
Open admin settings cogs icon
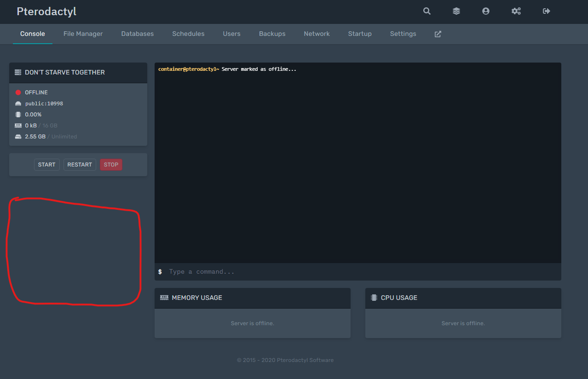click(516, 11)
